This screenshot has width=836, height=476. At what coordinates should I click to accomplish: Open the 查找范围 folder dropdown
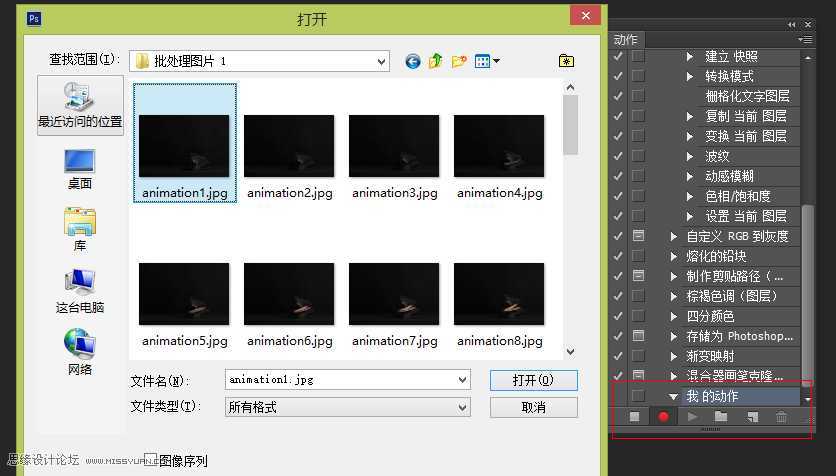(381, 62)
